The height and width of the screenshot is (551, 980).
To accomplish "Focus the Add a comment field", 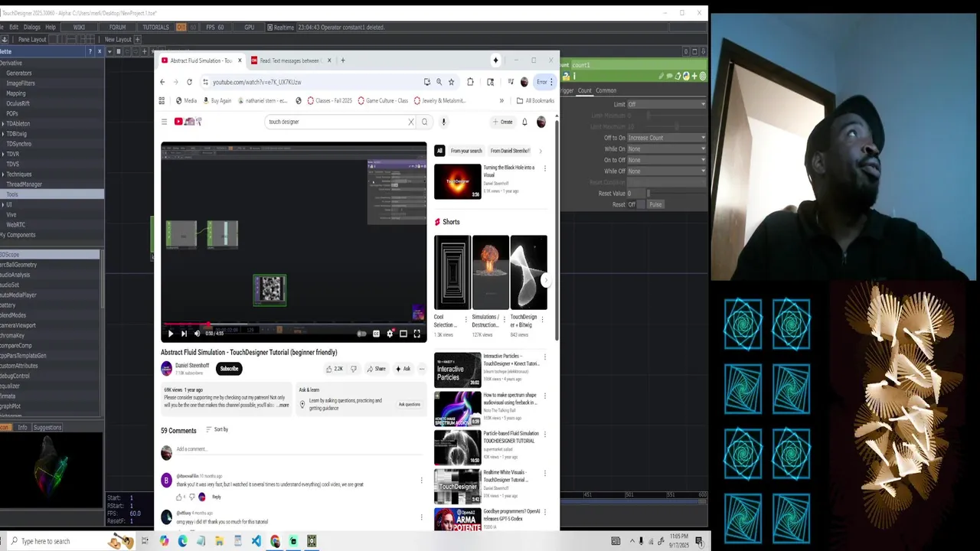I will click(x=299, y=449).
